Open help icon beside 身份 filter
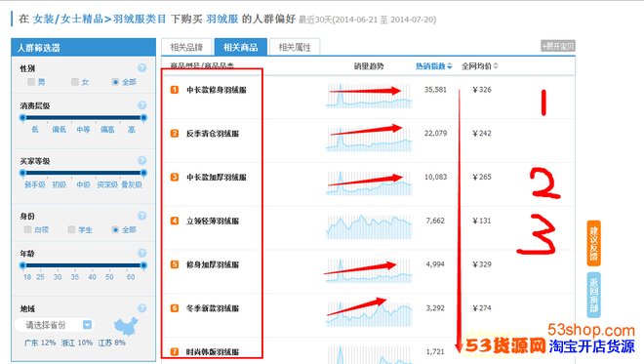644x364 pixels. pyautogui.click(x=142, y=216)
